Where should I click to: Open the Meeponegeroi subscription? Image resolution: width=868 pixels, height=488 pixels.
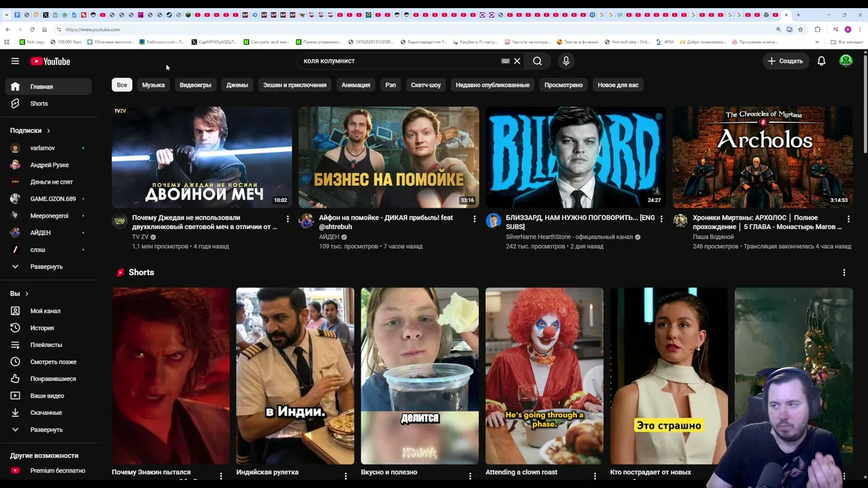pos(47,216)
